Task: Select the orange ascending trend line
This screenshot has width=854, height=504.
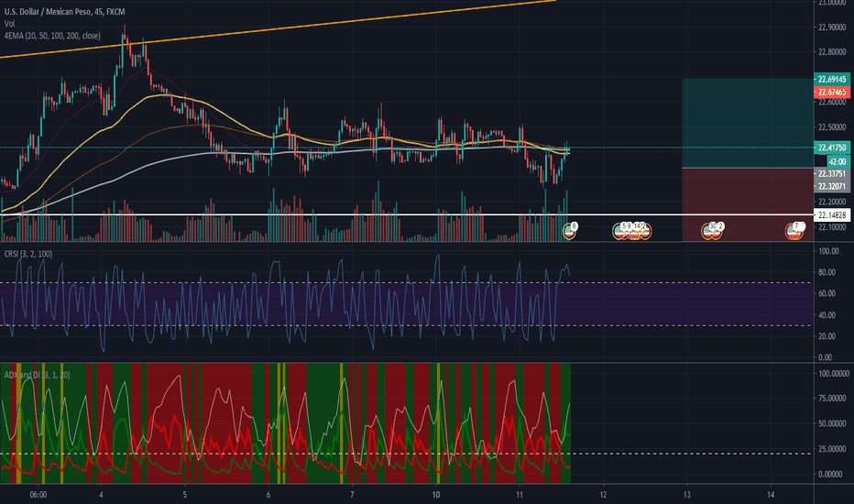Action: tap(278, 29)
